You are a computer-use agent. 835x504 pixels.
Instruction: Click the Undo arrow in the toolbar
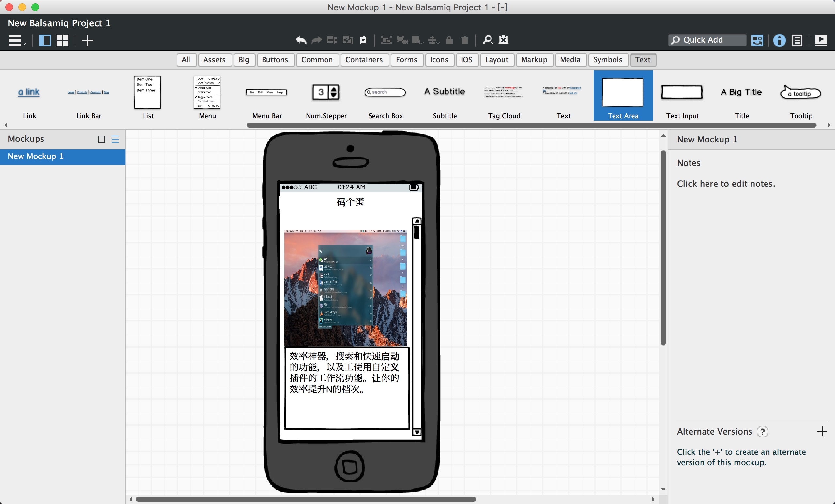click(x=300, y=40)
